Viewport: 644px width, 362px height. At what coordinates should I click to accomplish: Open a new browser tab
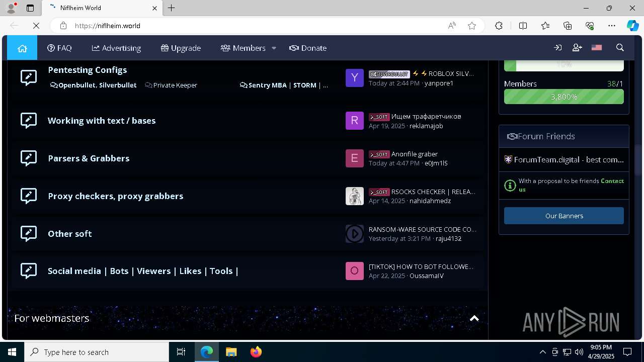click(x=172, y=8)
